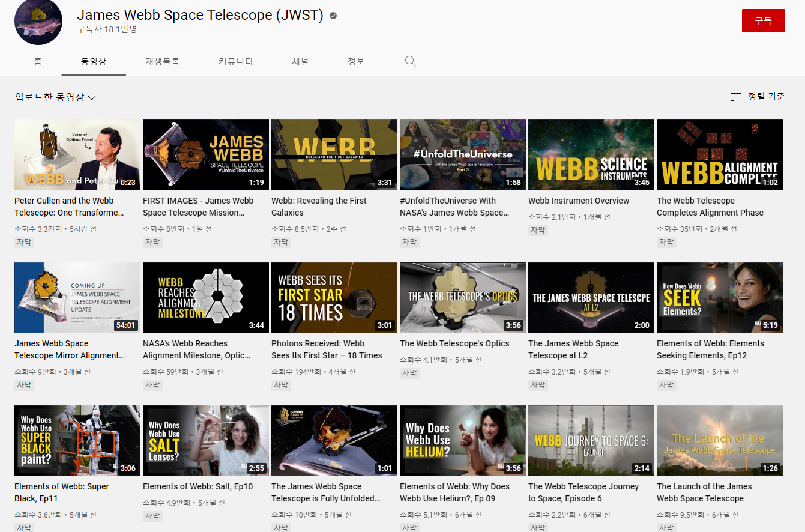Open the sort-by (정렬 기준) control

point(757,97)
